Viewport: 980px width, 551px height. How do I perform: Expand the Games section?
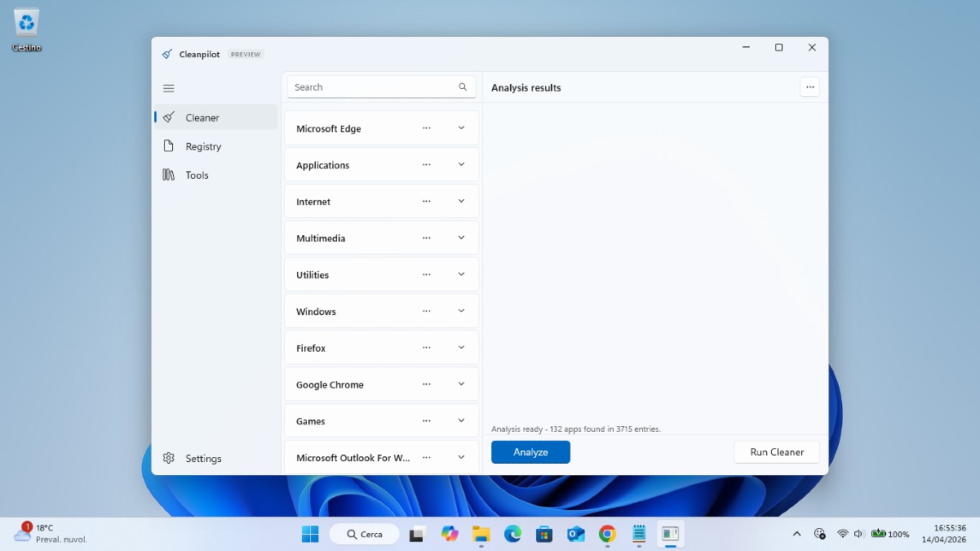pos(460,420)
